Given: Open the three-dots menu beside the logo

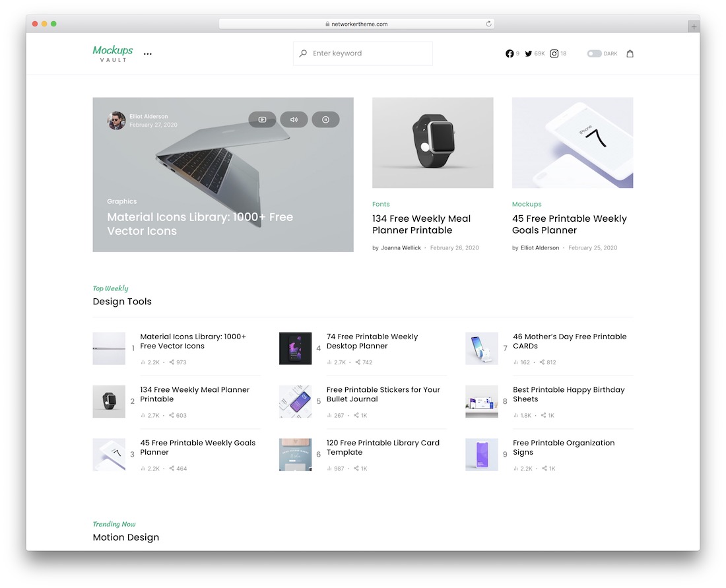Looking at the screenshot, I should point(148,54).
